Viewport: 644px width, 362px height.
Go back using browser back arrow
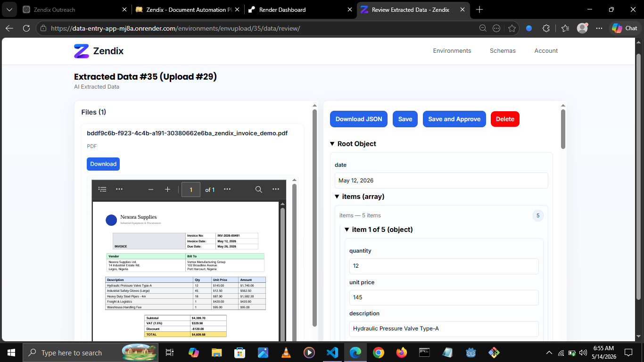9,28
